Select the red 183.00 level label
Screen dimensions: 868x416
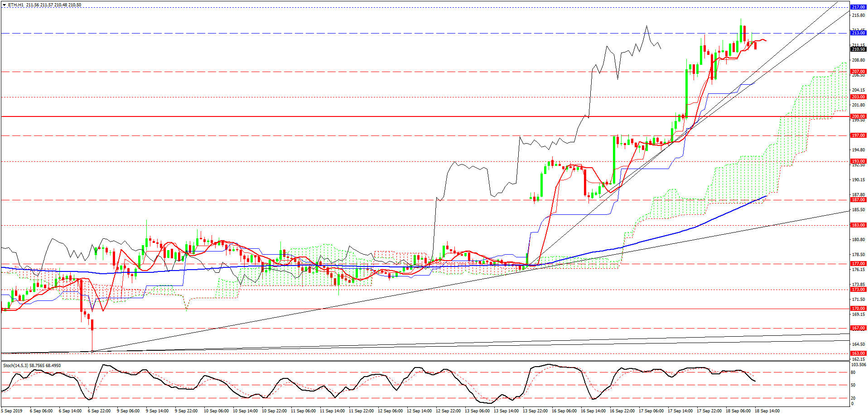(858, 225)
